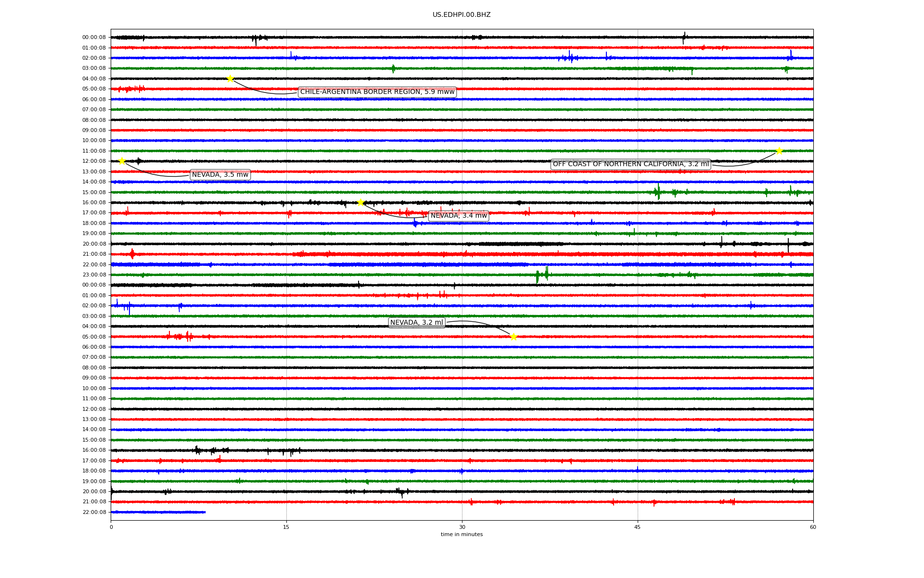924x578 pixels.
Task: Click the 'time in minutes' axis label
Action: point(462,535)
